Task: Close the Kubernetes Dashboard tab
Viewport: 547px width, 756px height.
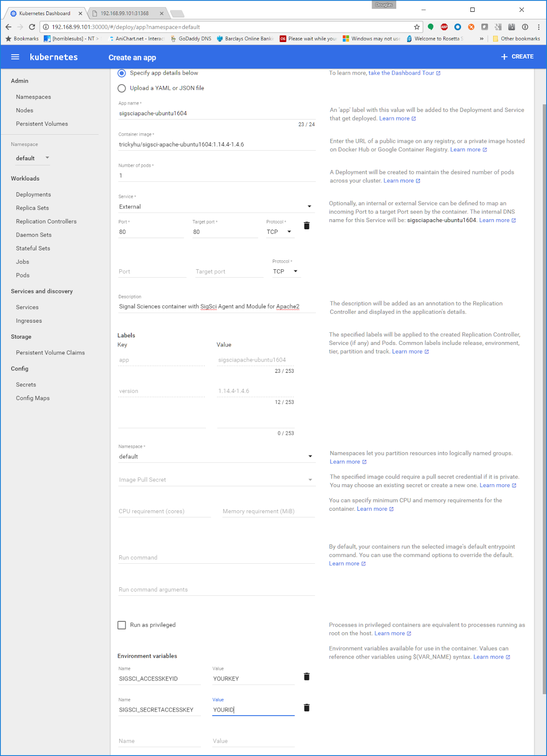Action: (x=80, y=13)
